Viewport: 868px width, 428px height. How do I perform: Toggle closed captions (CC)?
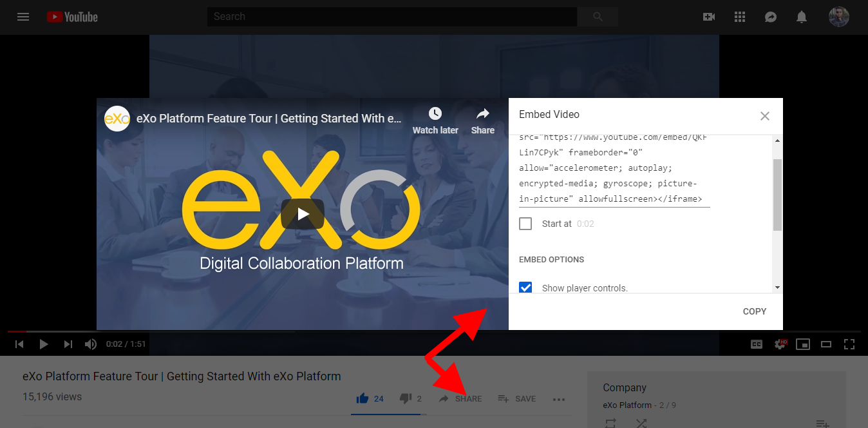point(757,344)
